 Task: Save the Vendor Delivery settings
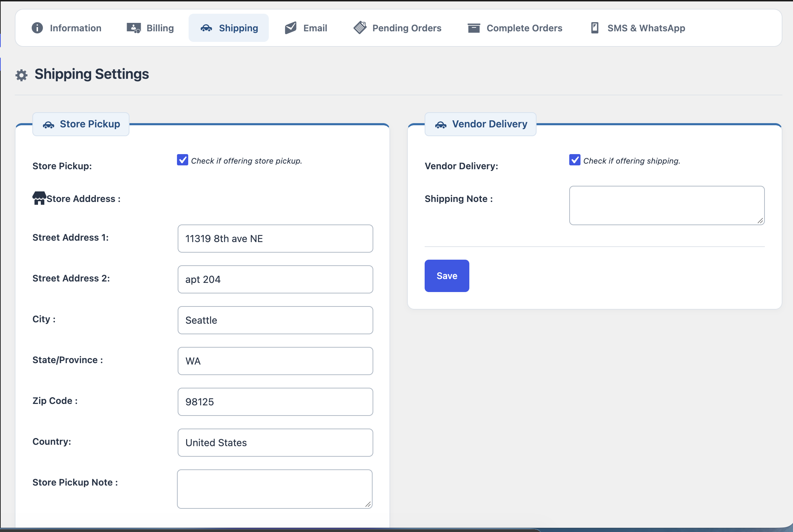(447, 276)
